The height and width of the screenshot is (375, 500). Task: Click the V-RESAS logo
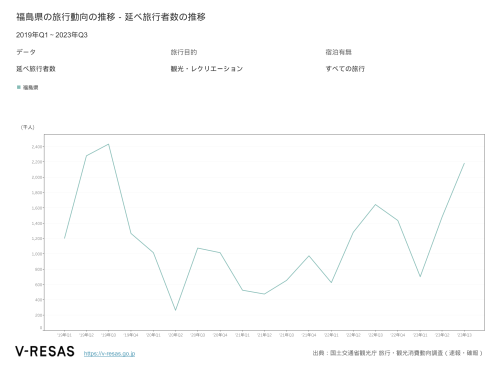coord(45,352)
